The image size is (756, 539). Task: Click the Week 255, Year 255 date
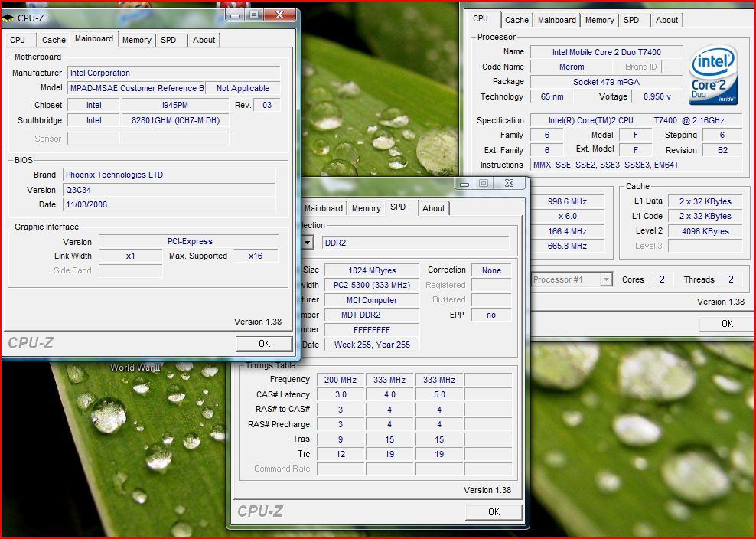[372, 345]
